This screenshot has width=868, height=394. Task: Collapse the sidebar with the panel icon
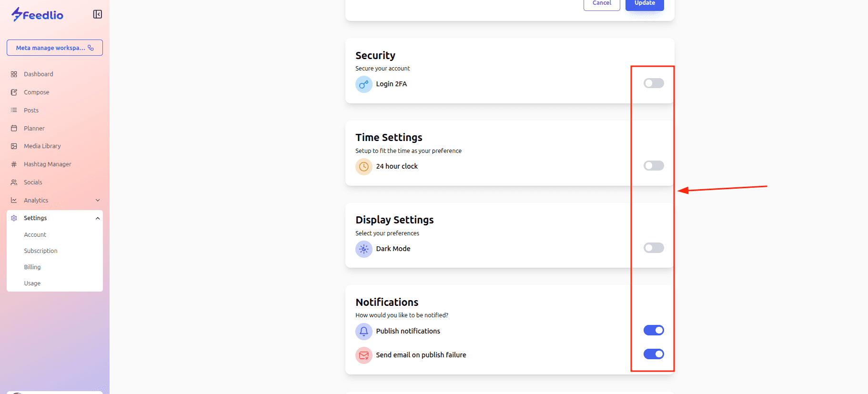point(98,14)
